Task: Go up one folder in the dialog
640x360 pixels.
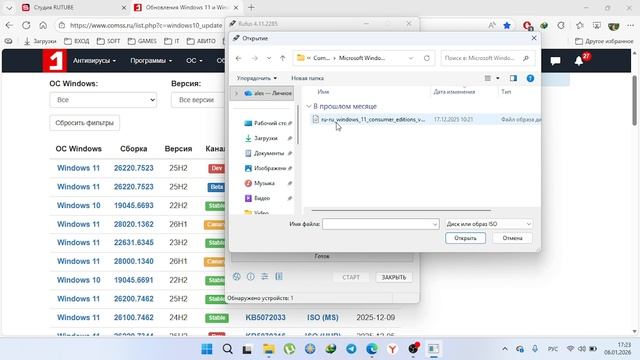Action: 282,58
